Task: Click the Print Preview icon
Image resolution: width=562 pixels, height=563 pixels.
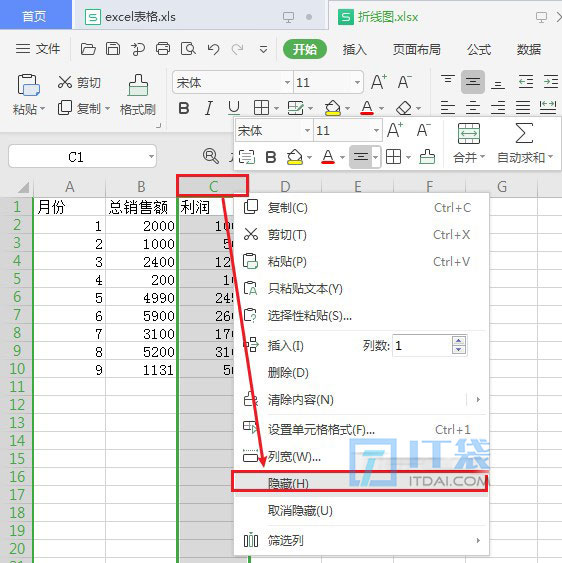Action: (188, 49)
